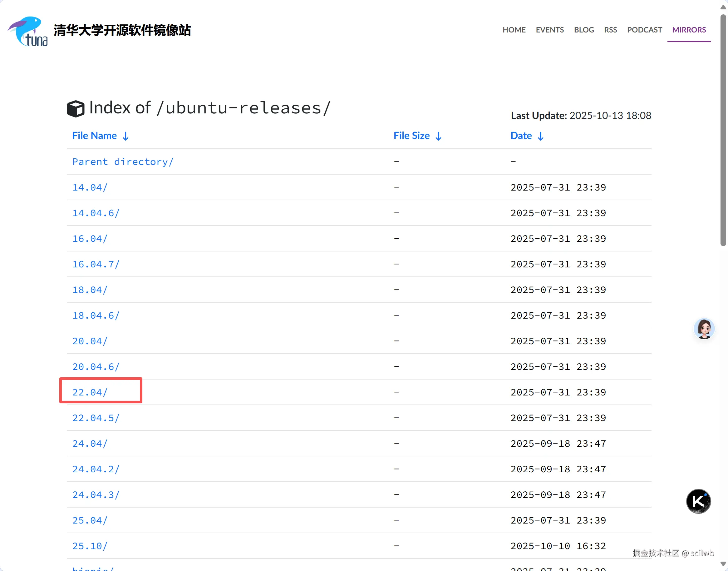
Task: Click the 清华大学开源软件镜像站 site title
Action: click(122, 30)
